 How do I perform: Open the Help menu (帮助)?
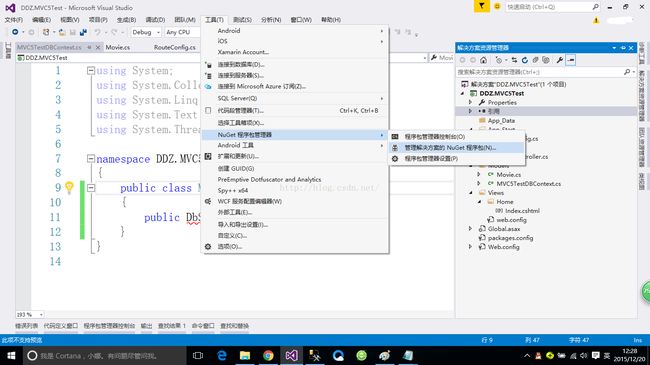(331, 19)
